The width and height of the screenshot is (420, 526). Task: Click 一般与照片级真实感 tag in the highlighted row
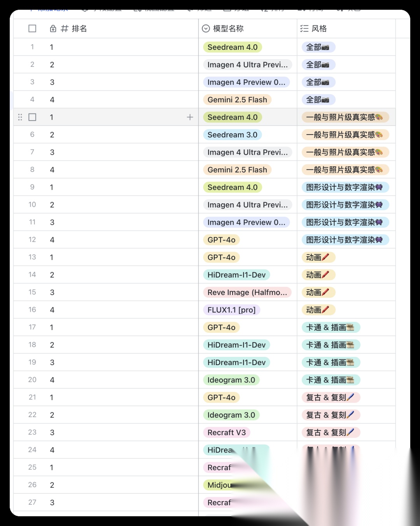tap(345, 117)
